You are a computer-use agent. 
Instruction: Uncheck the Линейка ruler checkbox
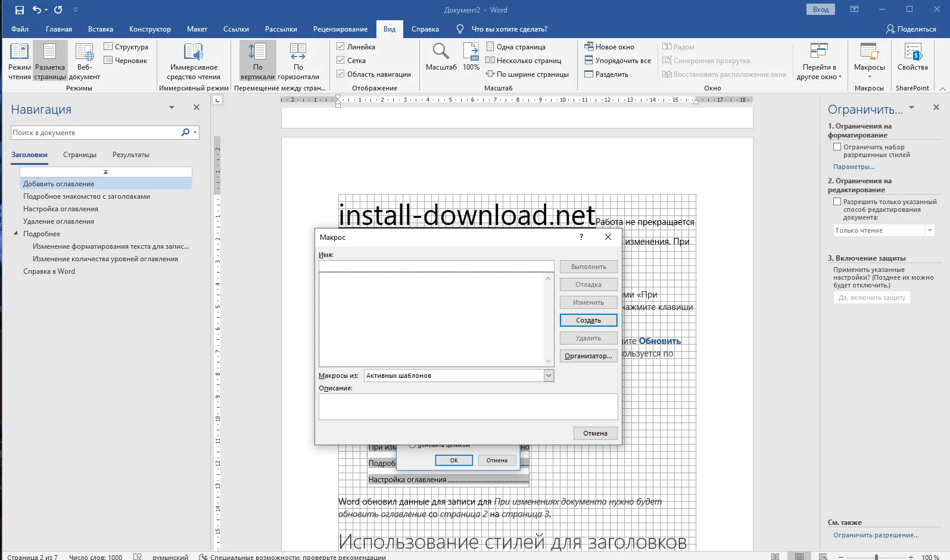coord(341,46)
